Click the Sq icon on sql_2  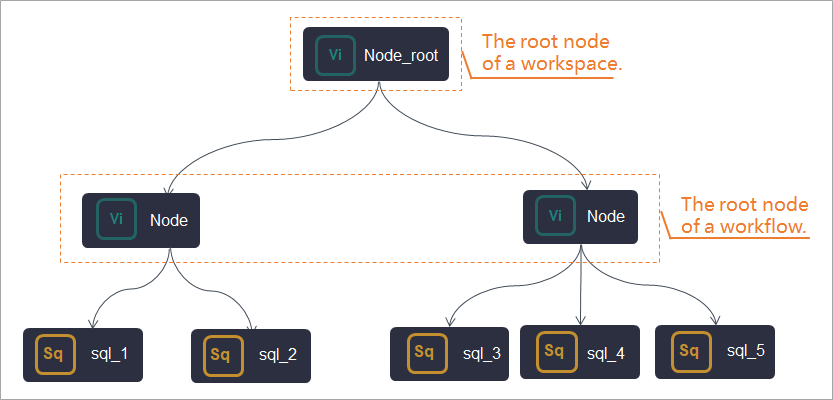pyautogui.click(x=224, y=355)
